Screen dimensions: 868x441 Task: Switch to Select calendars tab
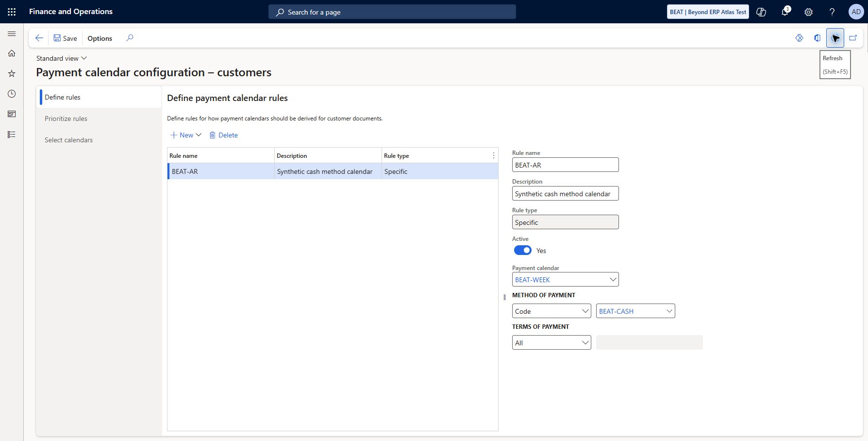[x=100, y=140]
